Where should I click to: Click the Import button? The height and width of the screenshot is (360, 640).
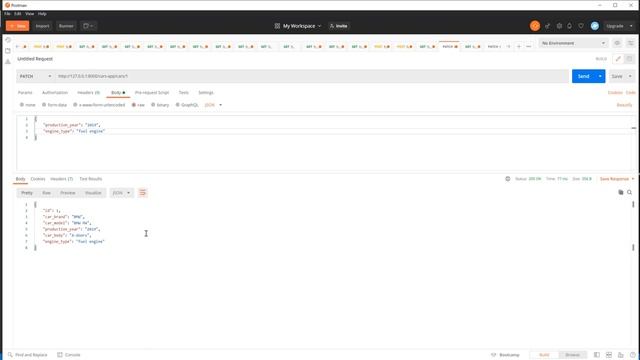[42, 26]
